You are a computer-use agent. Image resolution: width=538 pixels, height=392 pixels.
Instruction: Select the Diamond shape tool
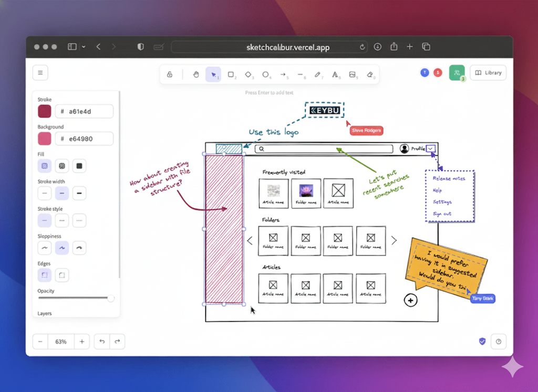[x=249, y=75]
